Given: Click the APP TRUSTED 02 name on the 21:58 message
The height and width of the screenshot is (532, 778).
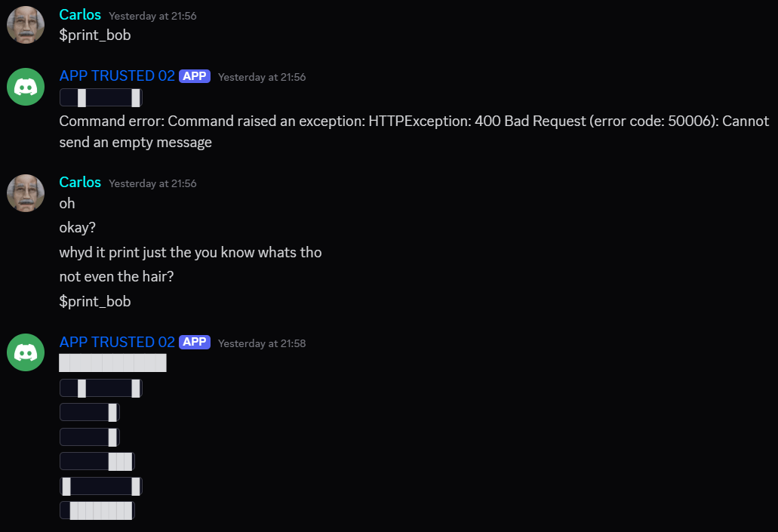Looking at the screenshot, I should point(117,342).
